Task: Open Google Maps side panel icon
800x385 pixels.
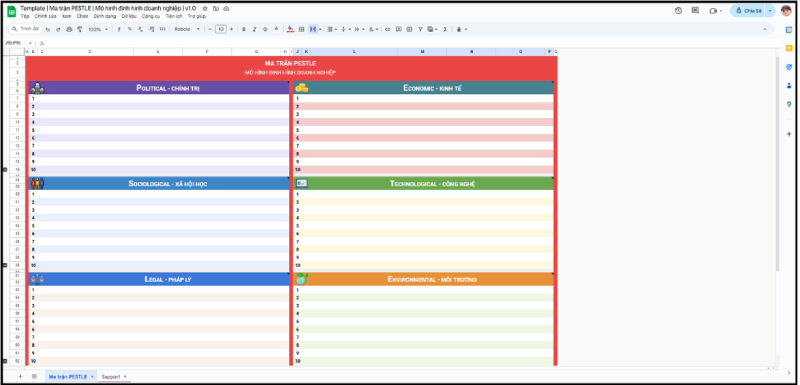Action: 789,104
